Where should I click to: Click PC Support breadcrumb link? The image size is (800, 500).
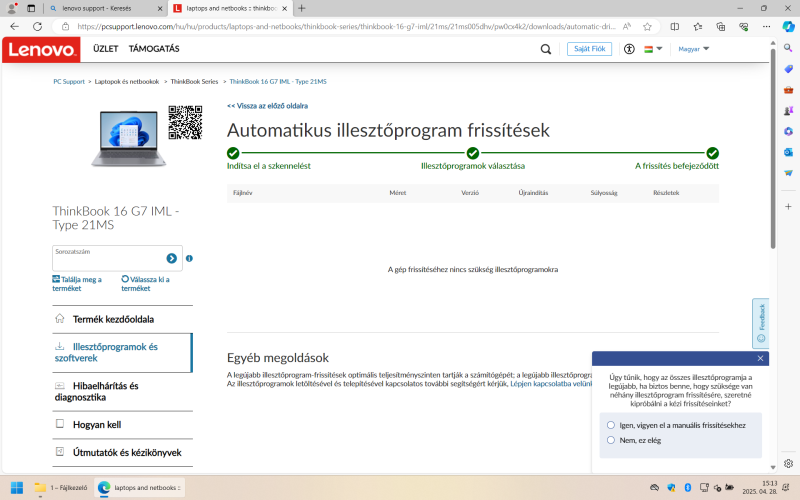69,82
